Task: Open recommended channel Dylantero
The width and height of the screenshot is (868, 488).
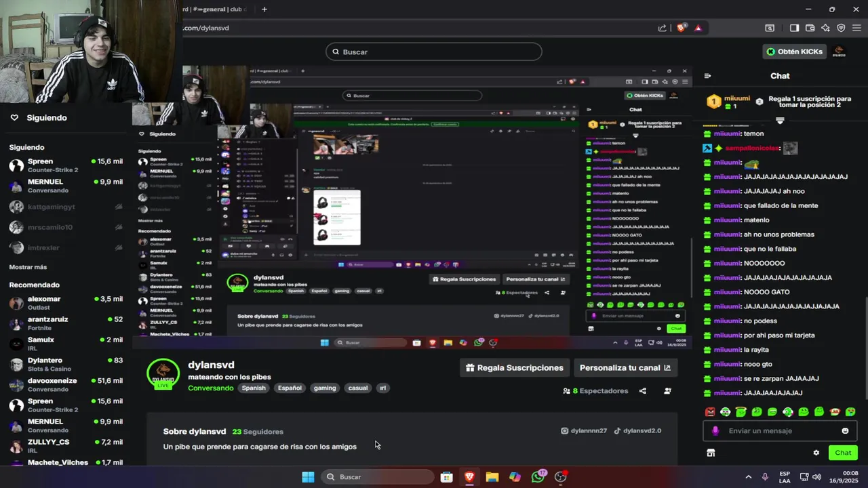Action: (x=66, y=365)
